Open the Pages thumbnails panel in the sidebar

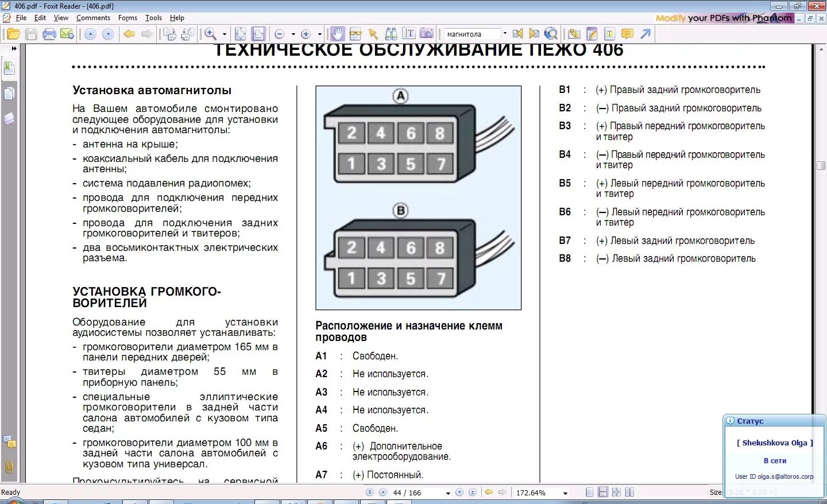click(x=9, y=94)
